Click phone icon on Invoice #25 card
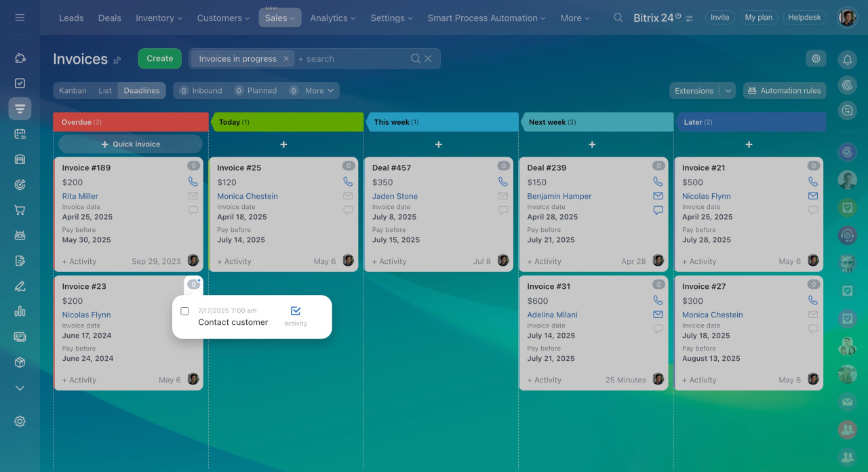This screenshot has width=868, height=472. point(348,182)
